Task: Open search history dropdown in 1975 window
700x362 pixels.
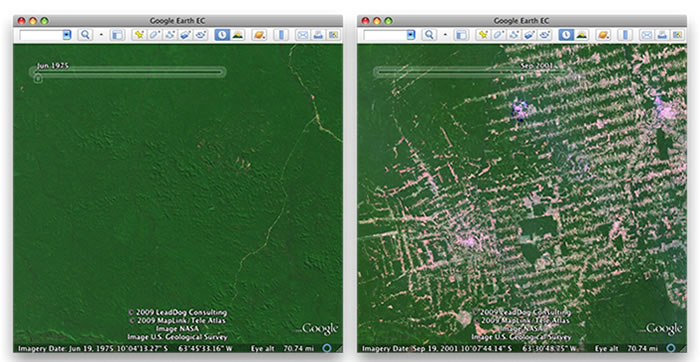Action: point(67,35)
